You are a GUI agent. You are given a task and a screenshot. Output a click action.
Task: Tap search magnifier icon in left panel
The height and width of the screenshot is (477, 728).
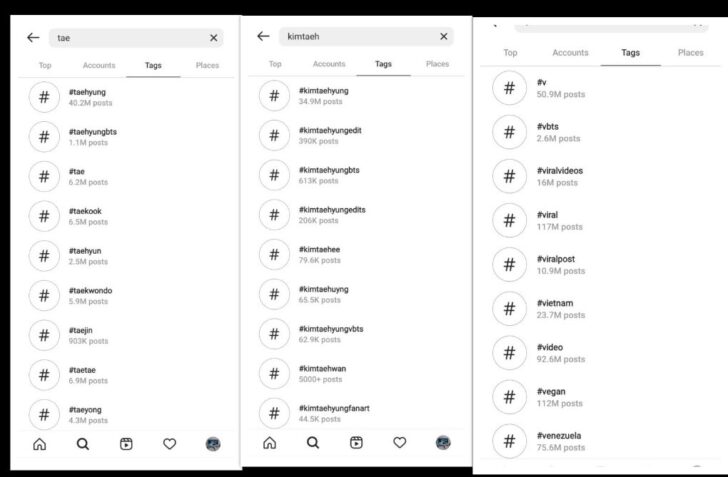click(x=83, y=444)
